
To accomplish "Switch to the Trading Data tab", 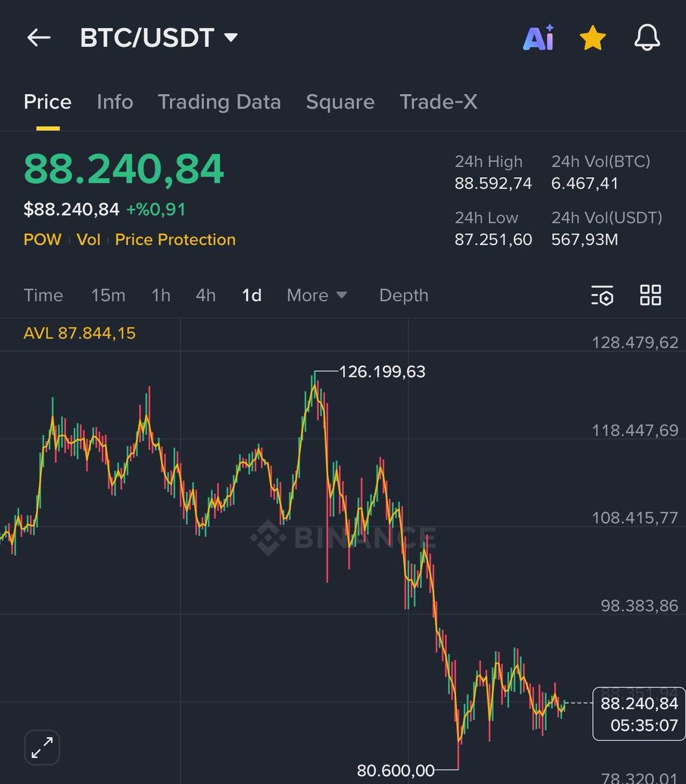I will 219,102.
